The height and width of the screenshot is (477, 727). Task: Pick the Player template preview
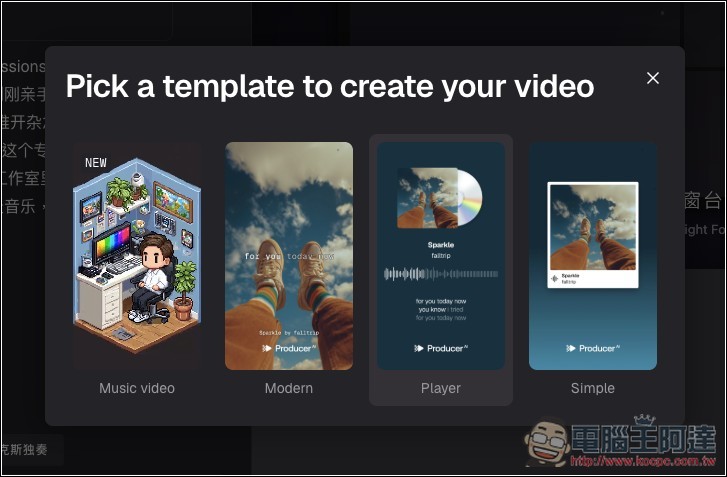[441, 256]
